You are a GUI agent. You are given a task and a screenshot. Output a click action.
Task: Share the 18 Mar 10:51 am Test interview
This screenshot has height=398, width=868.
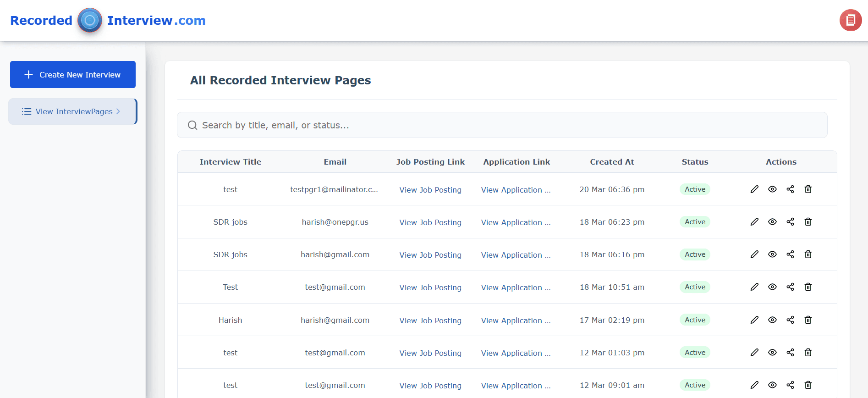[x=790, y=287]
